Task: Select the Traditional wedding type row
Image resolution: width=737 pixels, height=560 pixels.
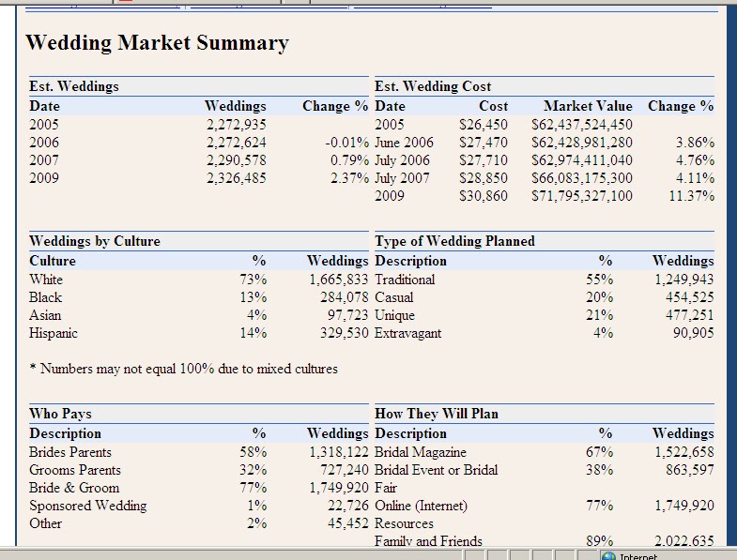Action: point(405,280)
